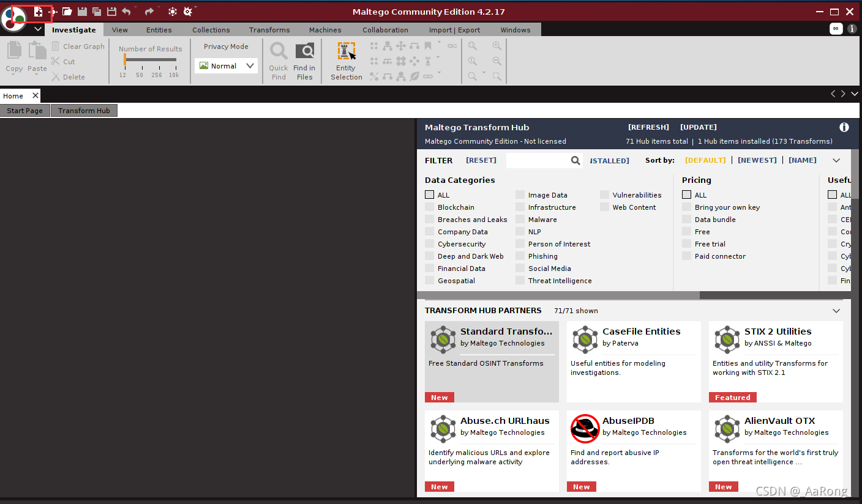Select the Transforms ribbon tab
The width and height of the screenshot is (862, 504).
point(269,29)
